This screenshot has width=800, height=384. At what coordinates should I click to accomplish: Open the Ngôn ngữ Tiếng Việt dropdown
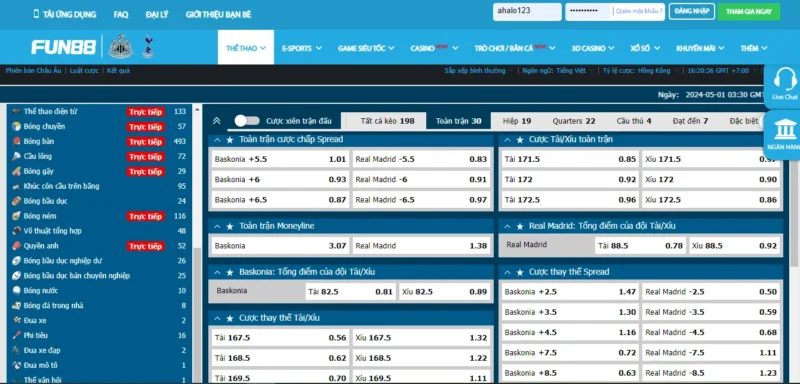[x=557, y=71]
